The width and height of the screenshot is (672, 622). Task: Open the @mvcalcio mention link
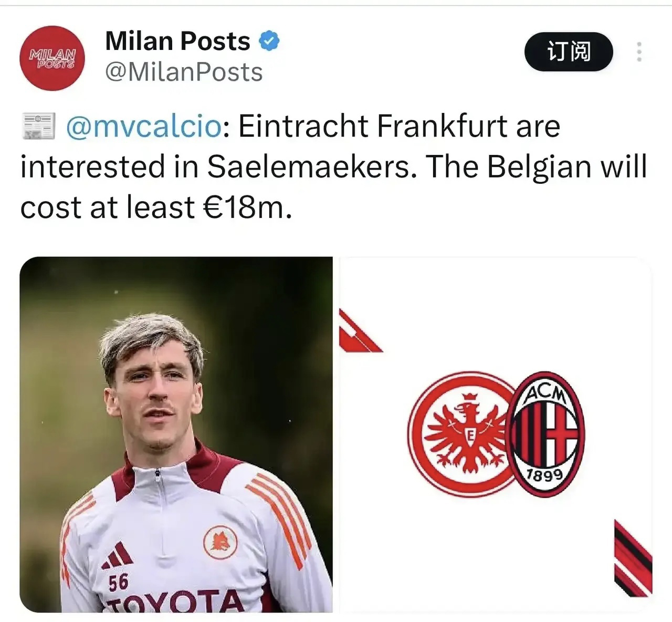coord(143,126)
